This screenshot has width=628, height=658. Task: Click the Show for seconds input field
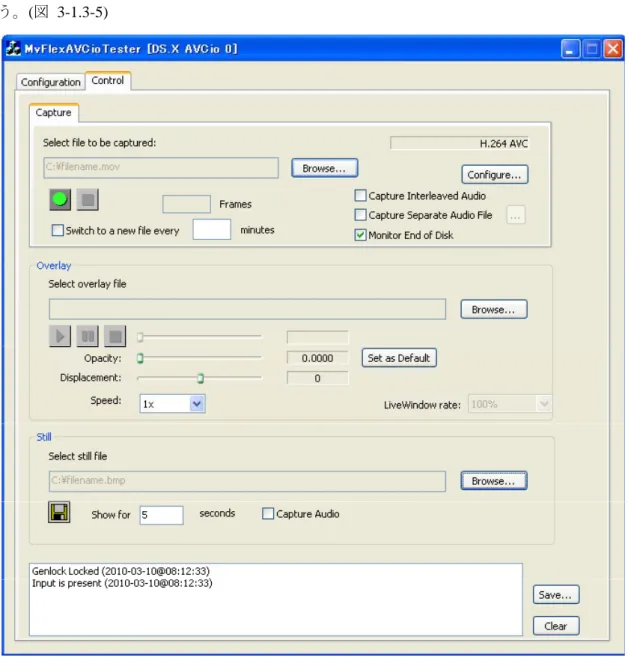click(162, 515)
